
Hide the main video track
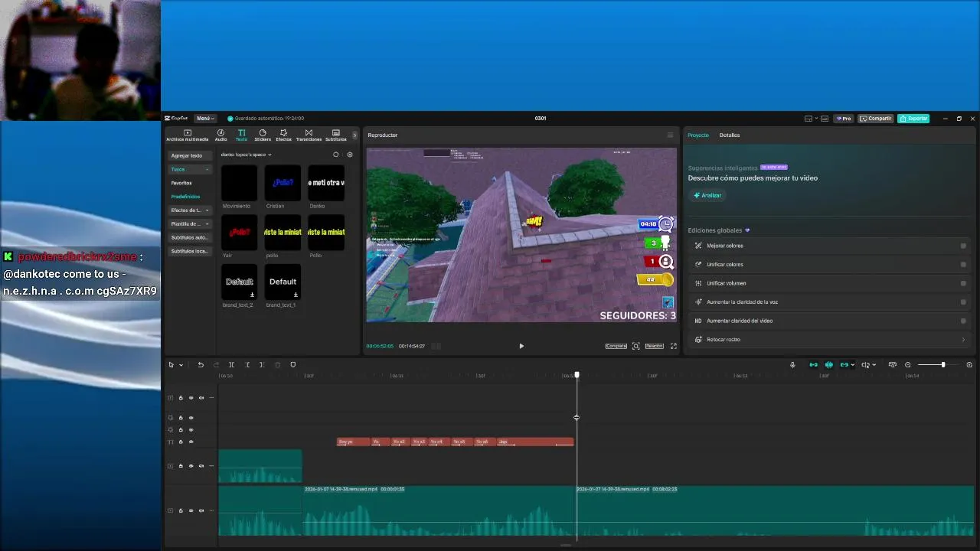coord(191,510)
